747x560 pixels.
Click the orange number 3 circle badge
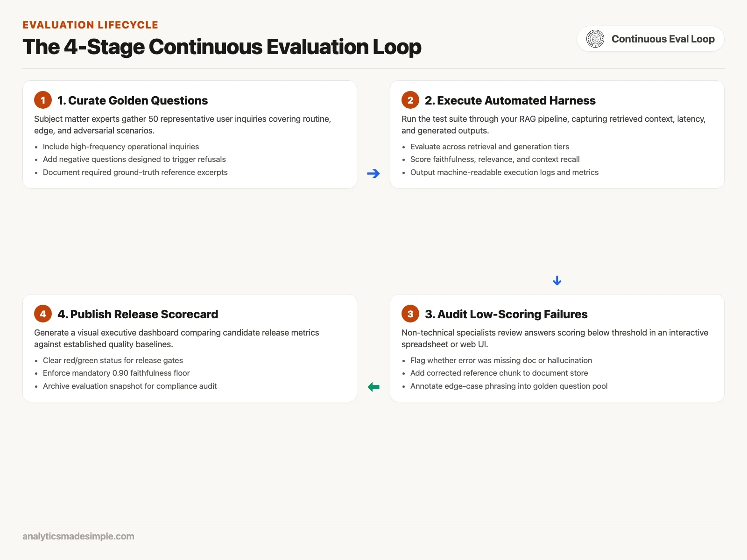coord(410,314)
